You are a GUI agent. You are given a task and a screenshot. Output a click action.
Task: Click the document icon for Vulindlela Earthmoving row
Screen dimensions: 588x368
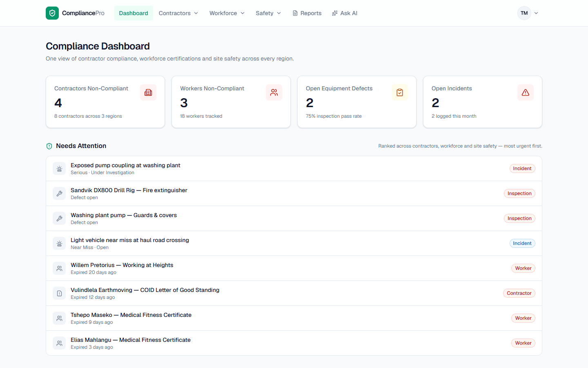[59, 293]
